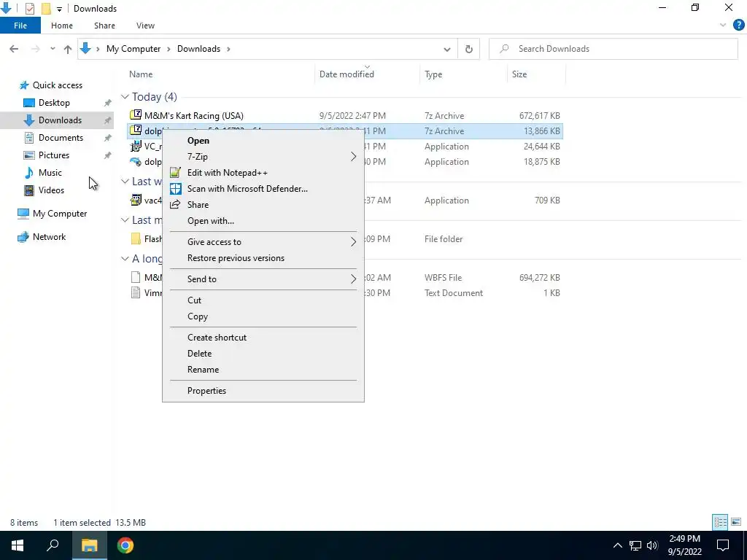Choose Delete in the context menu
This screenshot has width=747, height=560.
coord(263,354)
